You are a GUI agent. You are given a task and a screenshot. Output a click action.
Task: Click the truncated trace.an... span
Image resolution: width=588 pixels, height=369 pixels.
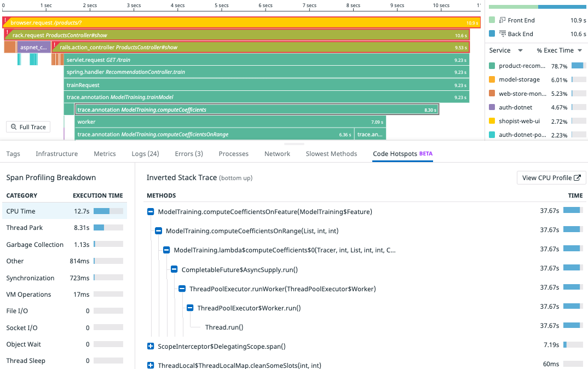pos(371,134)
